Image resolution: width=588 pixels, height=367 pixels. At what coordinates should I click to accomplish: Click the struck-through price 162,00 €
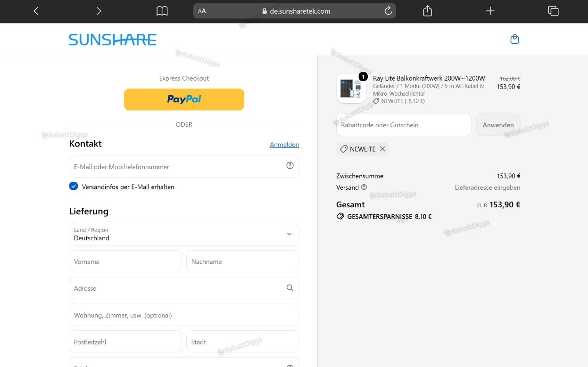[510, 79]
